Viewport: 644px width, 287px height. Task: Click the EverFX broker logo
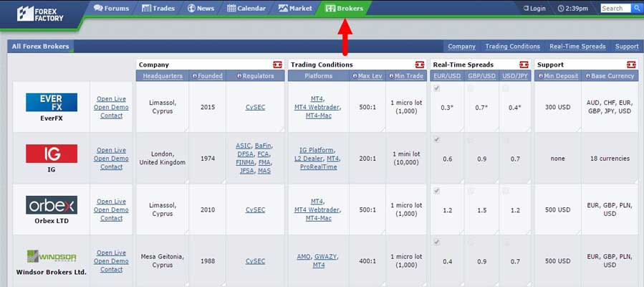[x=52, y=103]
